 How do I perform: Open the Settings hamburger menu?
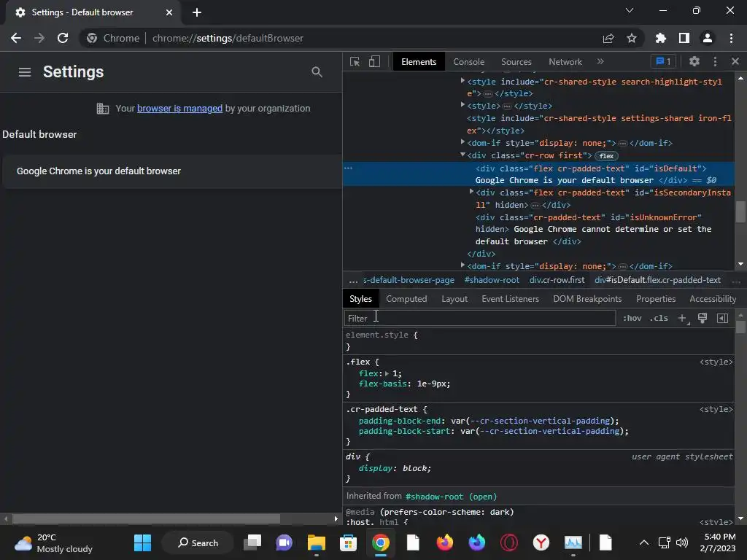25,72
